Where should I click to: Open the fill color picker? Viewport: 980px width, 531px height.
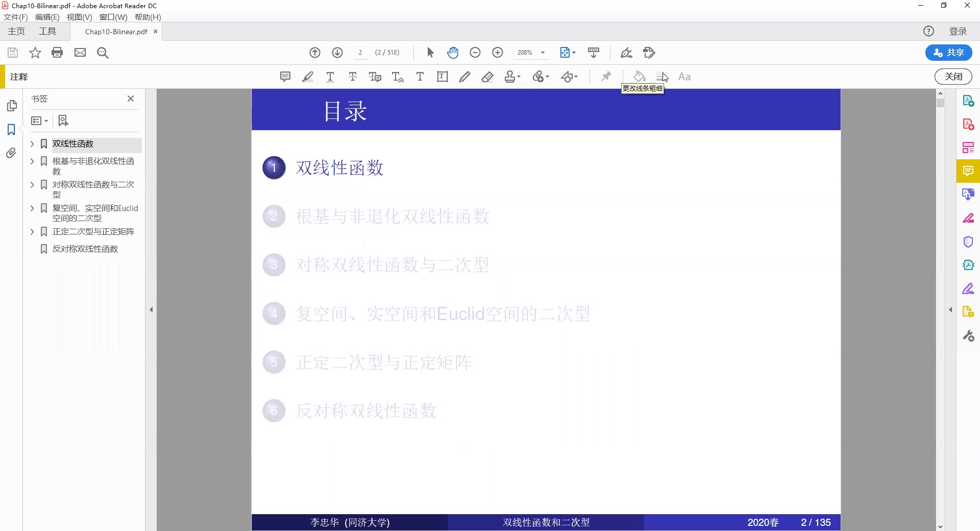point(639,77)
